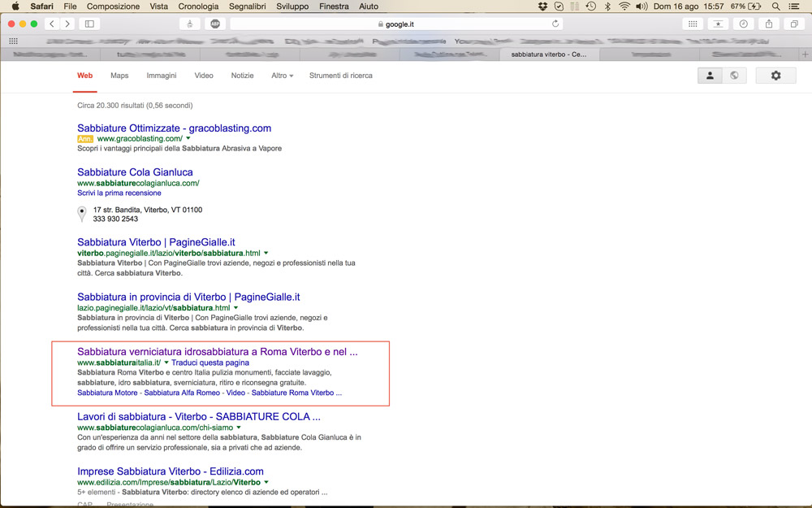Open the Segnalibri menu
Viewport: 812px width, 508px height.
pos(248,7)
